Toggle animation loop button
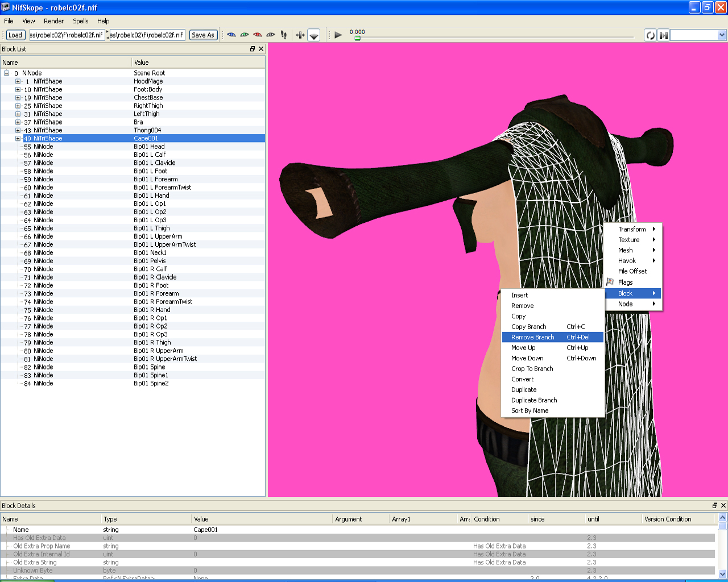The width and height of the screenshot is (728, 582). pos(650,35)
